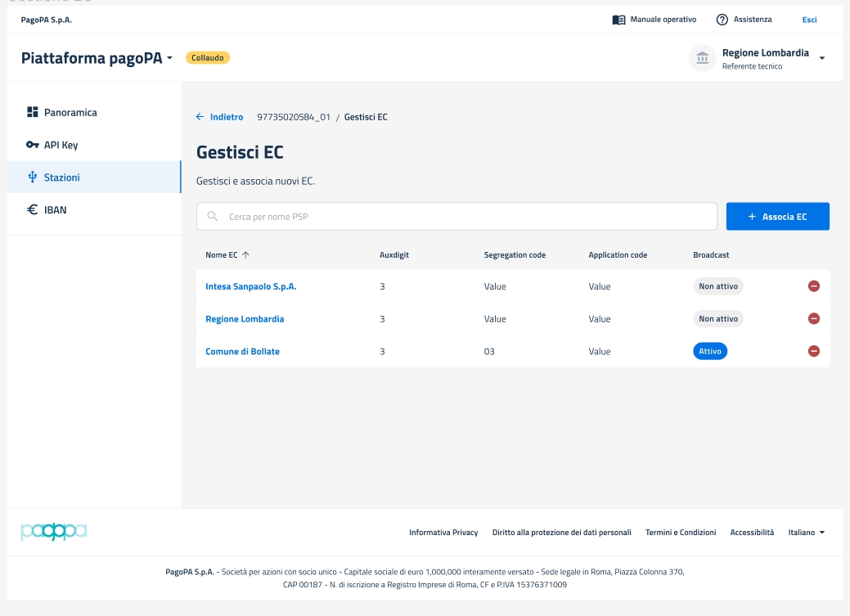Click the Attivo broadcast badge for Comune di Bollate

click(x=709, y=351)
